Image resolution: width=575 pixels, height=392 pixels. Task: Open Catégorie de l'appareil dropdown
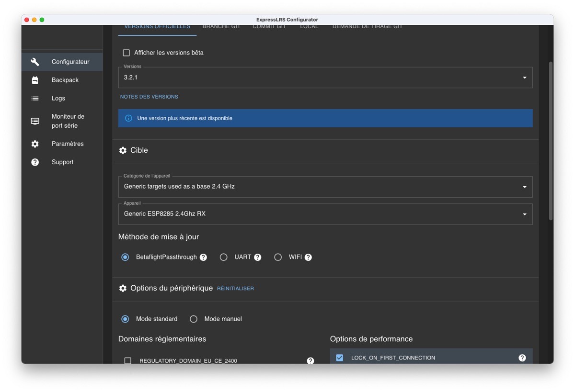(x=325, y=187)
